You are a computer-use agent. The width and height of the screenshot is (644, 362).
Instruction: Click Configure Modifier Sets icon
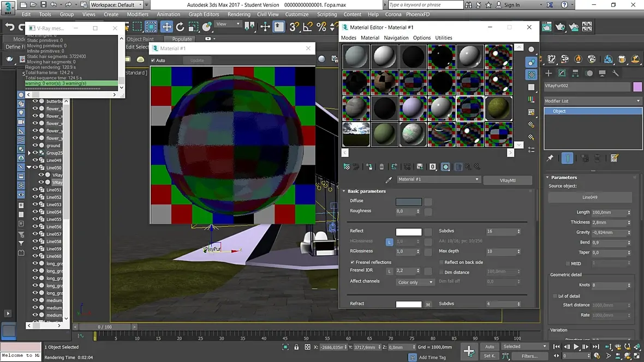(615, 158)
